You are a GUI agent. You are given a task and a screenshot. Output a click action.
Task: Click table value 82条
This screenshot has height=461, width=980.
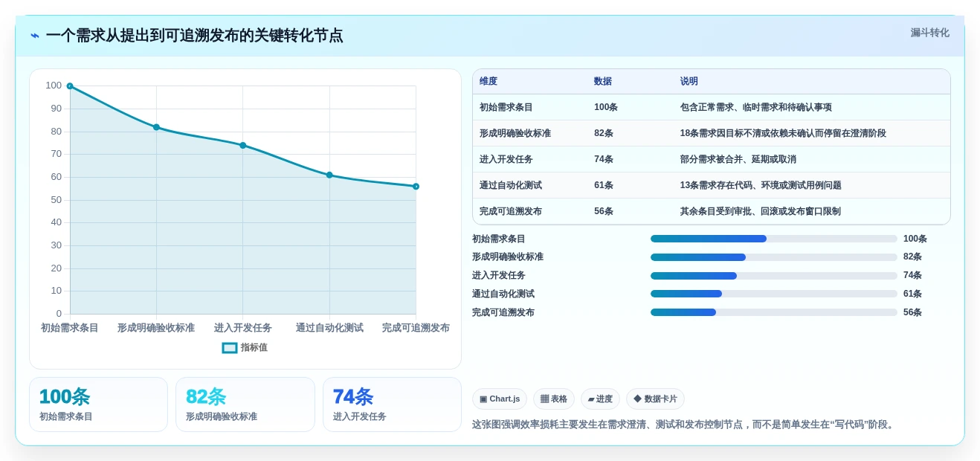coord(604,134)
